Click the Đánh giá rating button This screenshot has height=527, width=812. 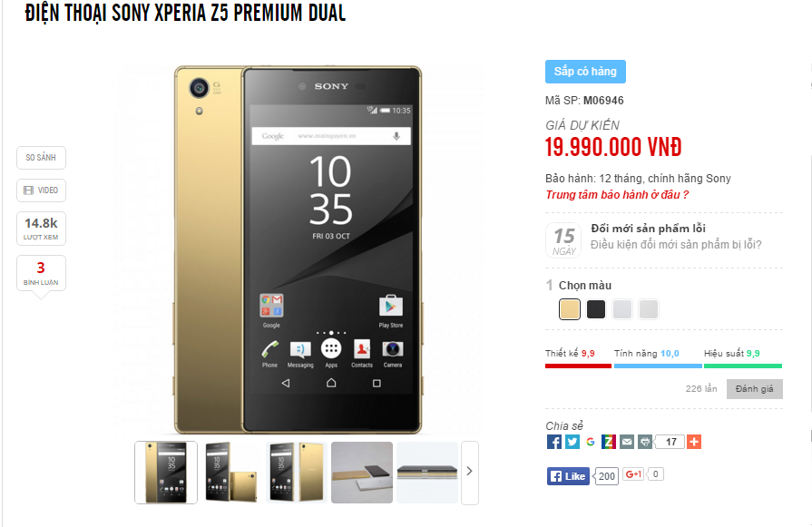(755, 389)
